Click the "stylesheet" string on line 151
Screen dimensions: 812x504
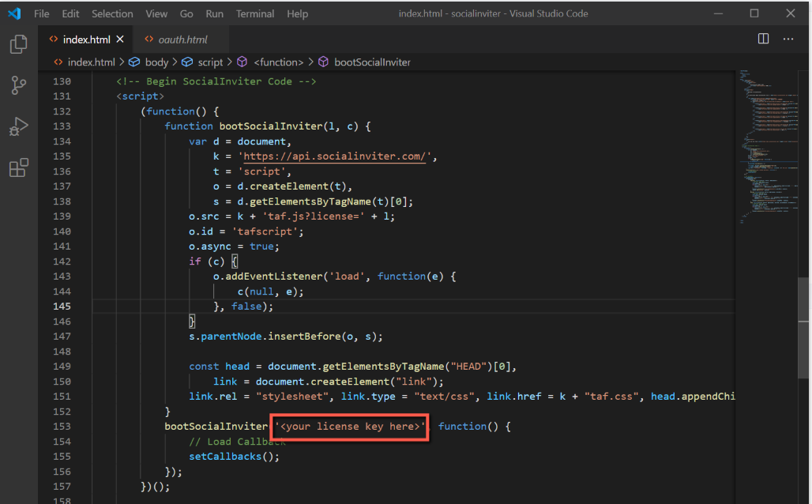coord(292,397)
